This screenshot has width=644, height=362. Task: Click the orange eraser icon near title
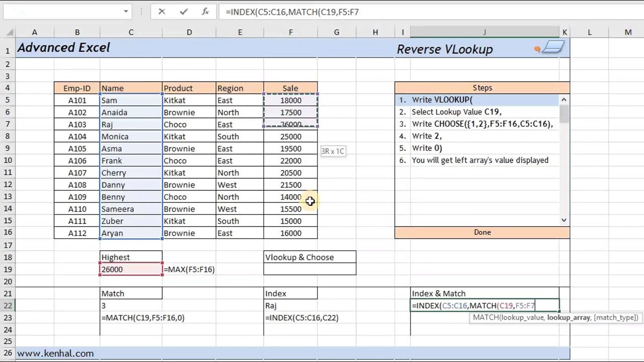click(x=537, y=49)
